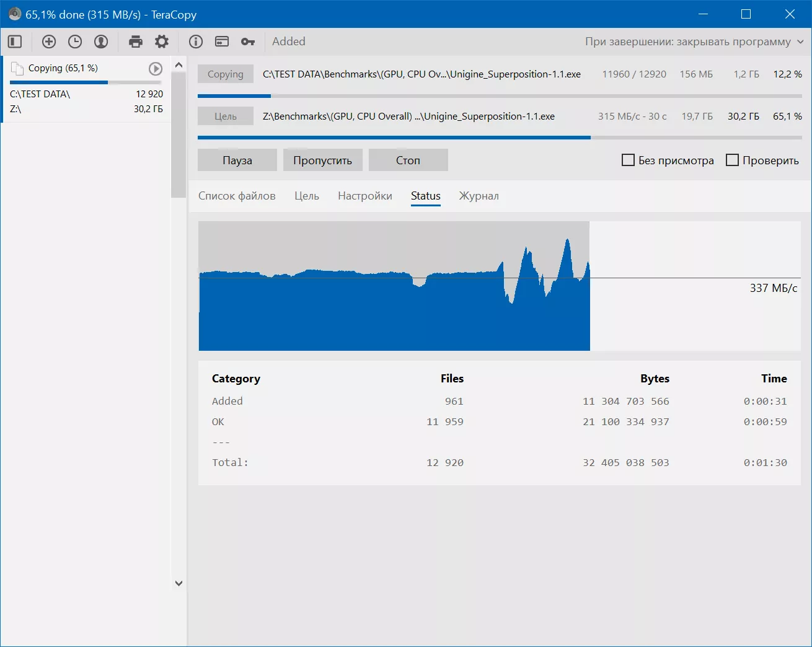
Task: Click the Time column header
Action: click(x=774, y=379)
